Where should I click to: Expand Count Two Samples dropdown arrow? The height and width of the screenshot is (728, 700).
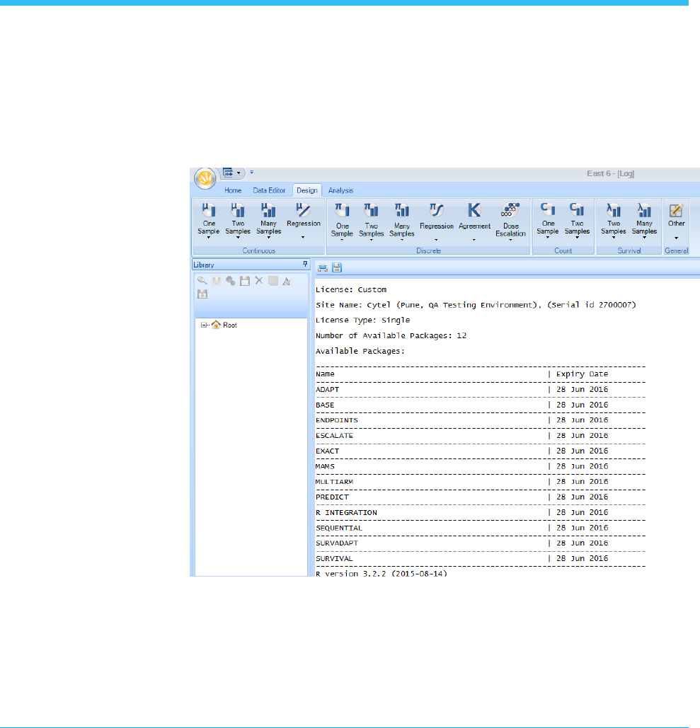[578, 238]
